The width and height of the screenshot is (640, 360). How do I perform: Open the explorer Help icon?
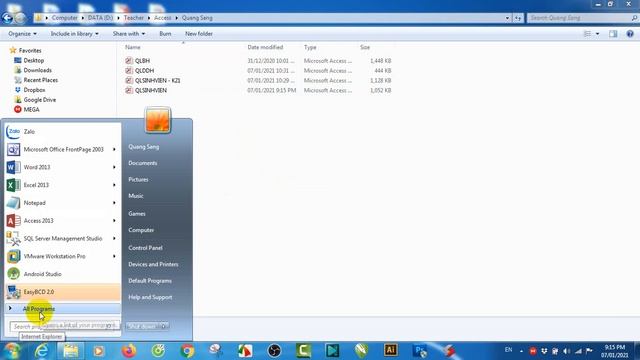(630, 34)
